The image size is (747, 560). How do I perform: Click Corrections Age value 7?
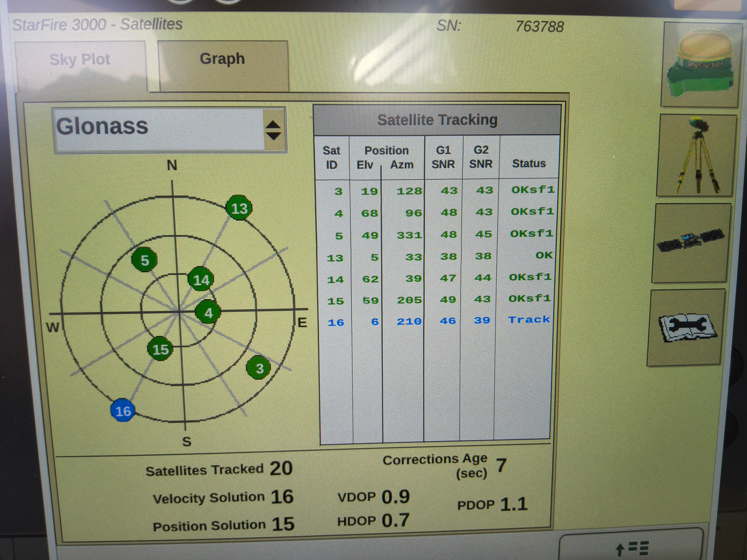pyautogui.click(x=501, y=465)
